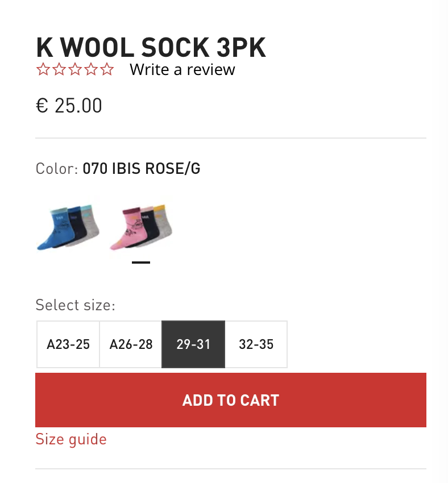Click the 070 IBIS ROSE/G color name
This screenshot has height=483, width=448.
tap(142, 169)
